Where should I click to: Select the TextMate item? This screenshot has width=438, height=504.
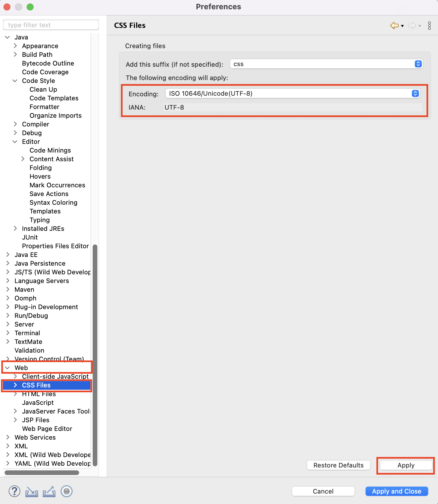[28, 342]
